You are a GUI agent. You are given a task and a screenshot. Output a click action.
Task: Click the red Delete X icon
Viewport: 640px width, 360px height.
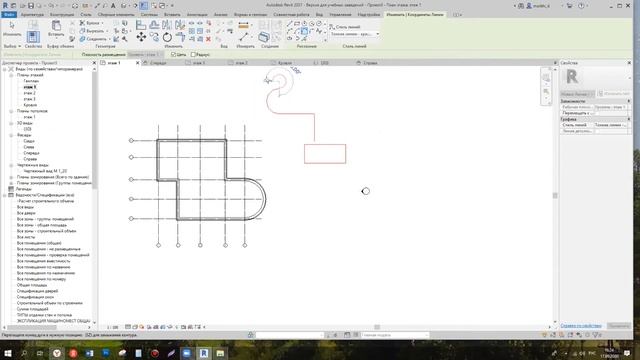tap(208, 39)
